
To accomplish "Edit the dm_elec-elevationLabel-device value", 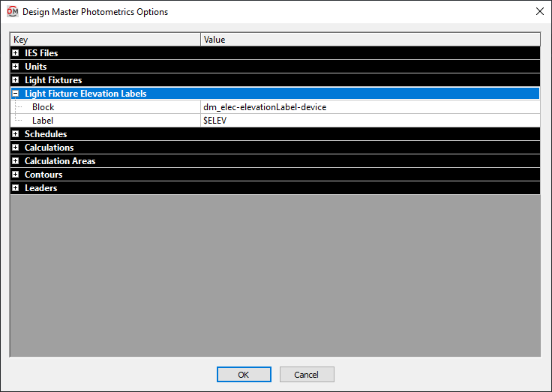I will 370,107.
